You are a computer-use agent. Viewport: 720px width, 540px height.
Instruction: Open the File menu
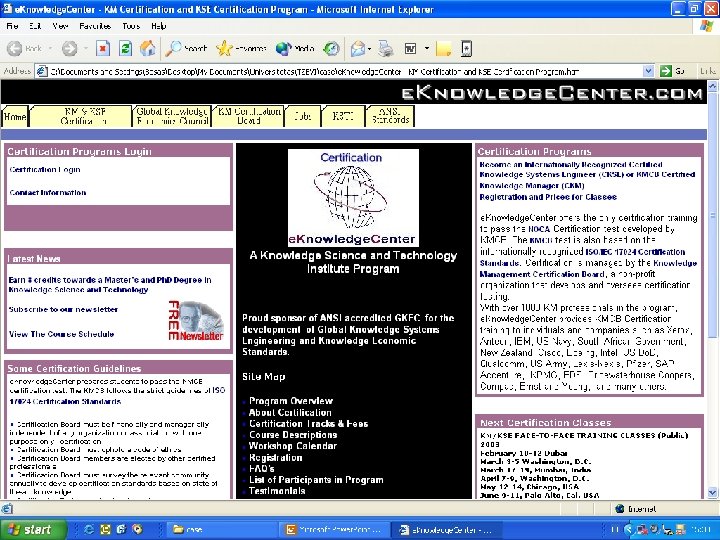click(12, 26)
